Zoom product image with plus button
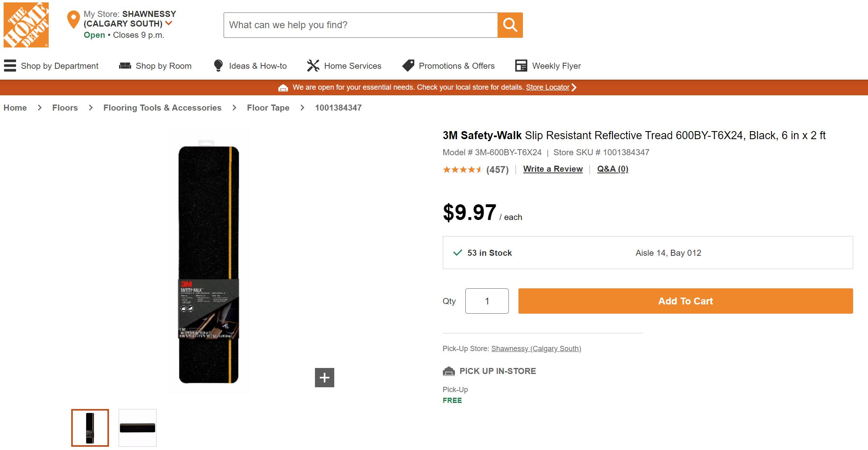The image size is (868, 450). point(325,378)
